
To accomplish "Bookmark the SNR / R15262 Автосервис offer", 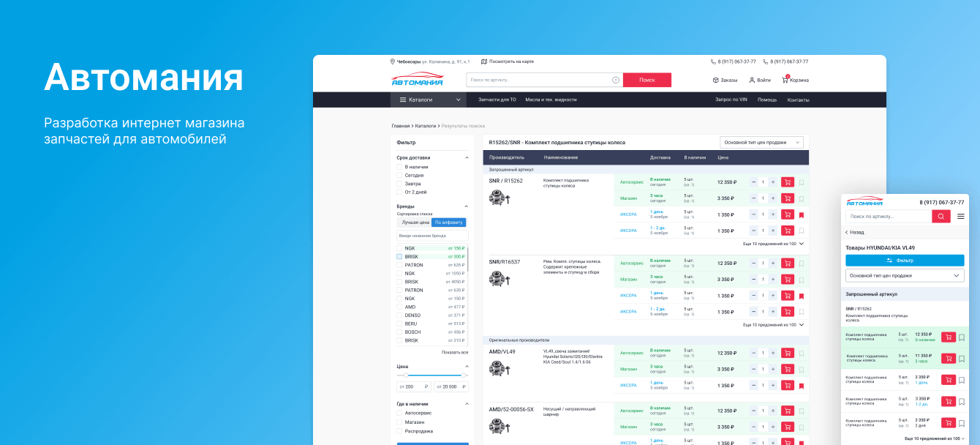I will tap(802, 183).
